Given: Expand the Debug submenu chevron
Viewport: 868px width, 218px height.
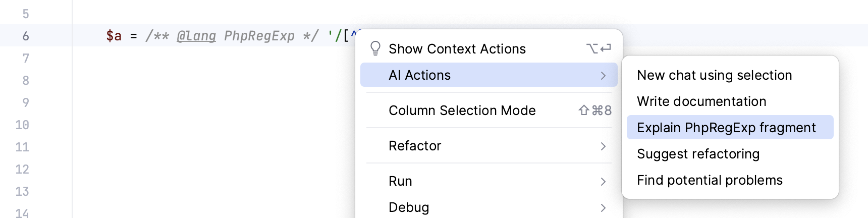Looking at the screenshot, I should (x=603, y=208).
